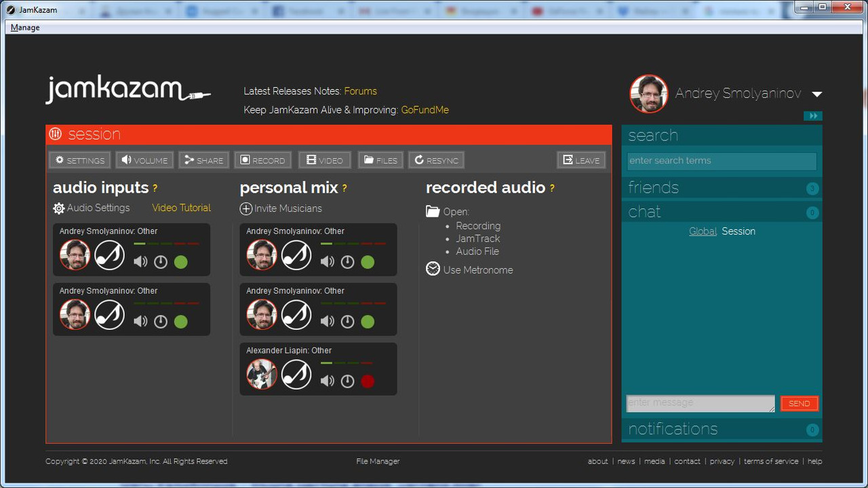
Task: Click Andrey Smolyaninov's profile avatar at top right
Action: click(649, 94)
